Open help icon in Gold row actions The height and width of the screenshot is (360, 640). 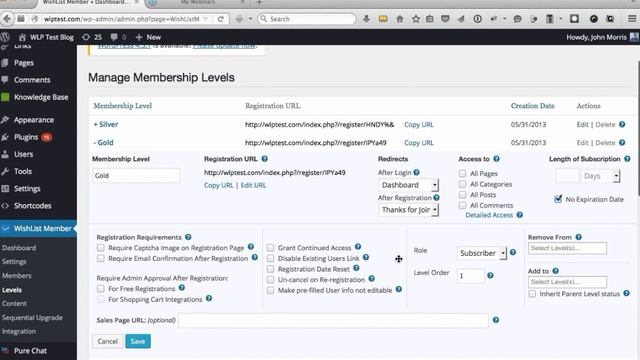[x=622, y=142]
